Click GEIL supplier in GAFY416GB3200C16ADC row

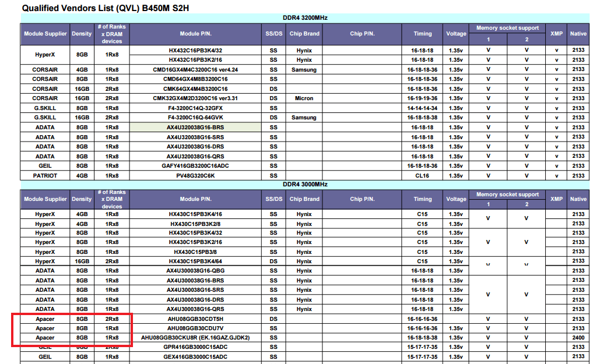tap(45, 166)
